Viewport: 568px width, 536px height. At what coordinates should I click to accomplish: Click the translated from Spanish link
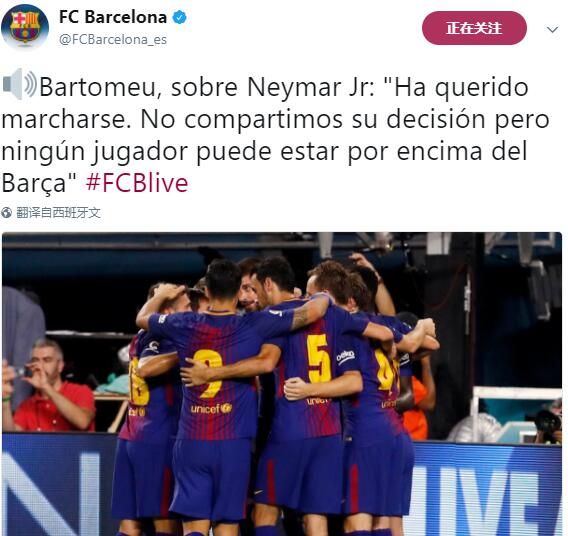click(58, 213)
